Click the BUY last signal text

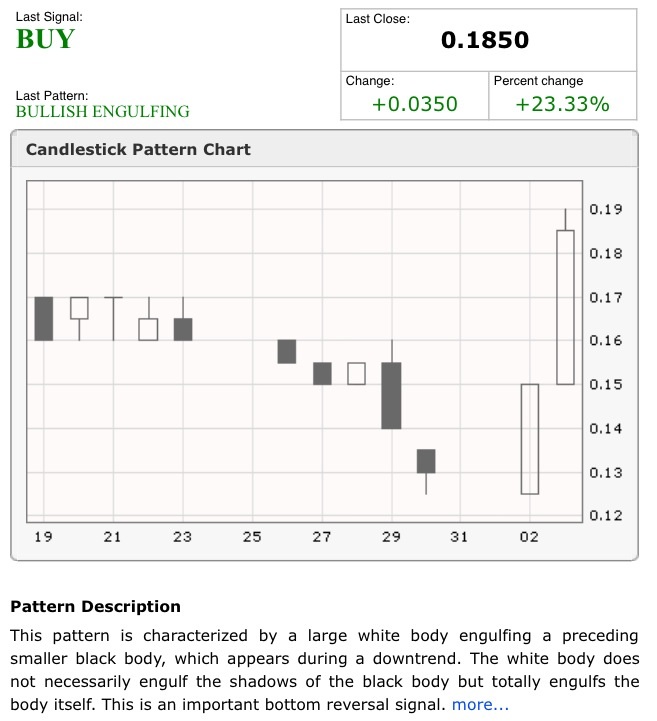(45, 40)
